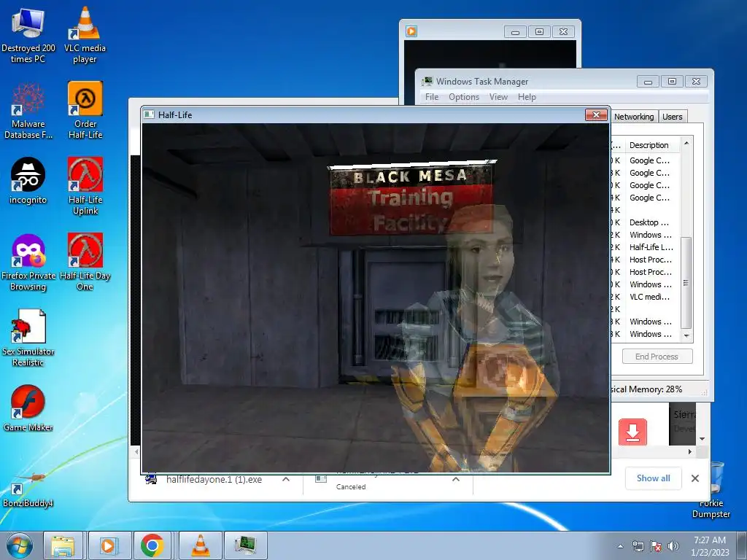Viewport: 747px width, 560px height.
Task: Open the Malware Database desktop shortcut
Action: click(28, 111)
